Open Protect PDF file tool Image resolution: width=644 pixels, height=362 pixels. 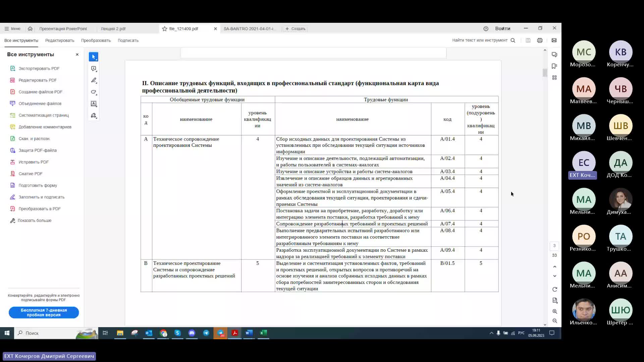click(38, 150)
